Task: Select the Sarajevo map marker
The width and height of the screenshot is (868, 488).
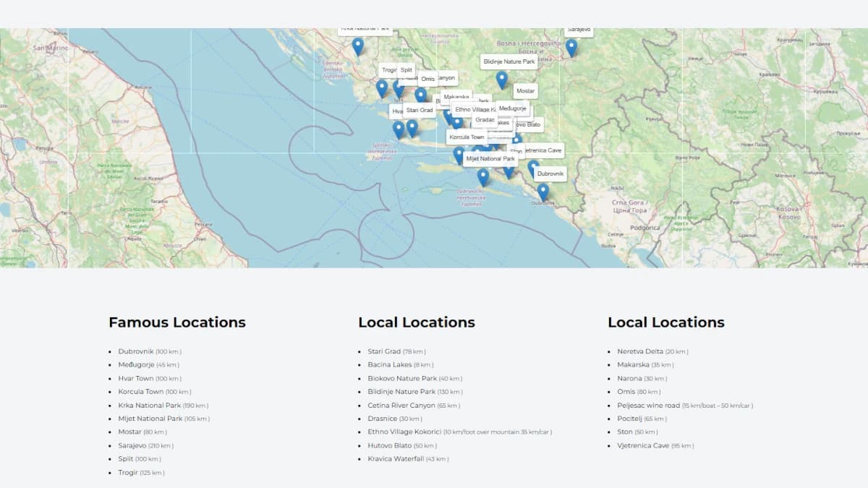Action: click(571, 48)
